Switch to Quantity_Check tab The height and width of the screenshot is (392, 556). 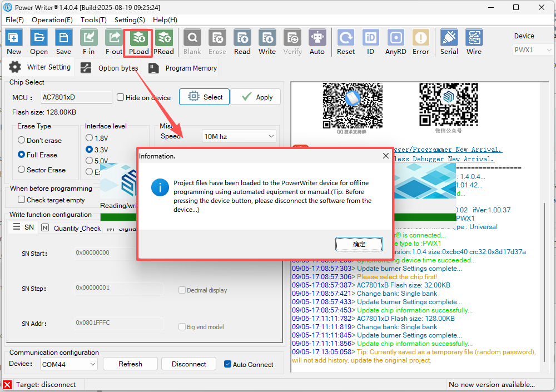71,228
